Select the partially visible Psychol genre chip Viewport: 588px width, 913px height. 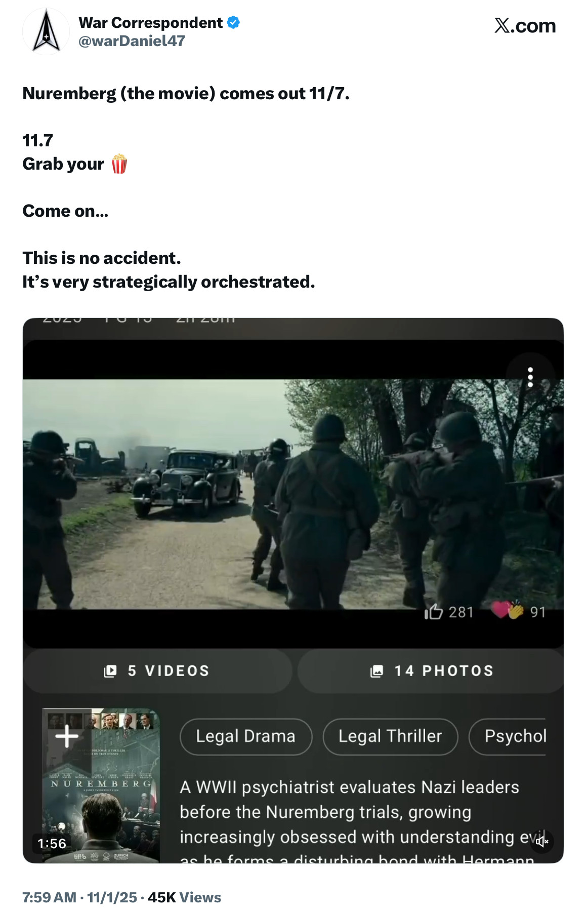[x=508, y=736]
